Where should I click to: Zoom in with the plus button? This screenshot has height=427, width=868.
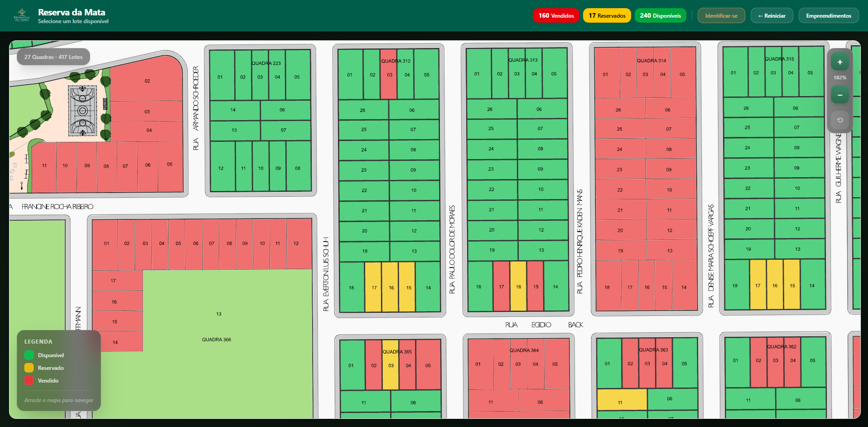pyautogui.click(x=839, y=62)
